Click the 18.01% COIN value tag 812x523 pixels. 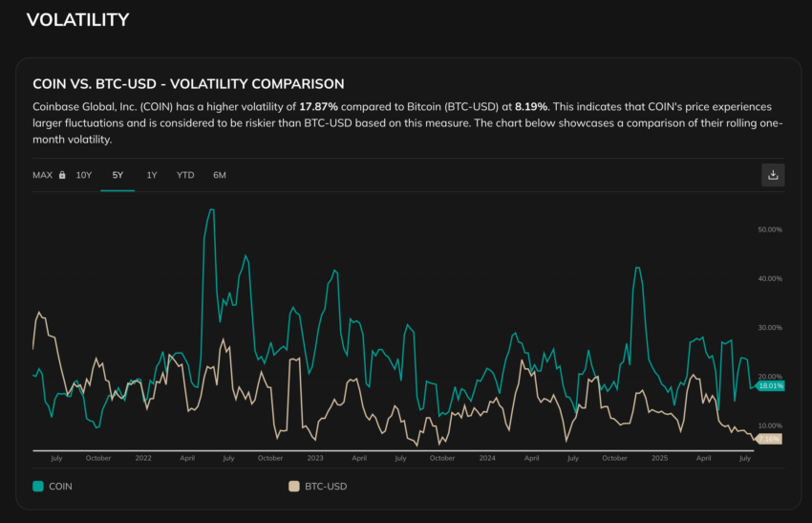coord(771,386)
